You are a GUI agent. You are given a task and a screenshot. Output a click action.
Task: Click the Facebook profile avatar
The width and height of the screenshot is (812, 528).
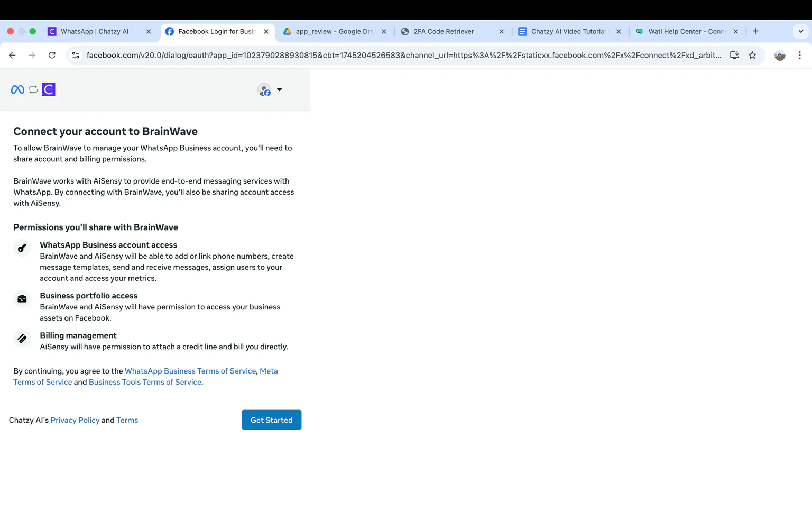(264, 90)
